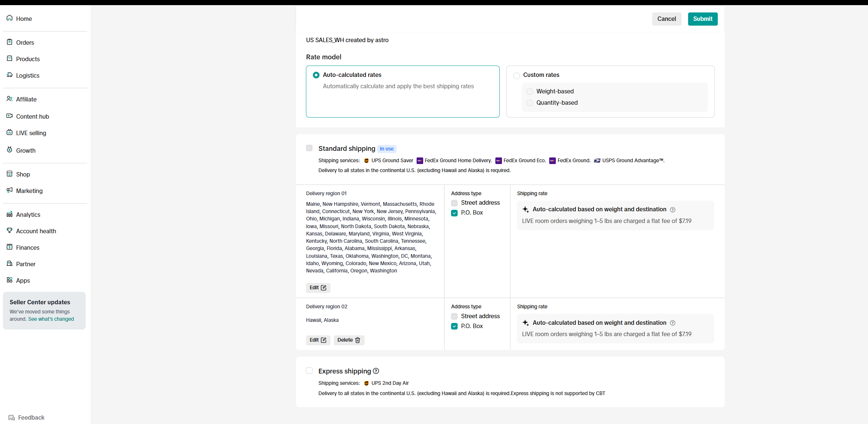Click the Growth icon
This screenshot has height=424, width=868.
(10, 150)
